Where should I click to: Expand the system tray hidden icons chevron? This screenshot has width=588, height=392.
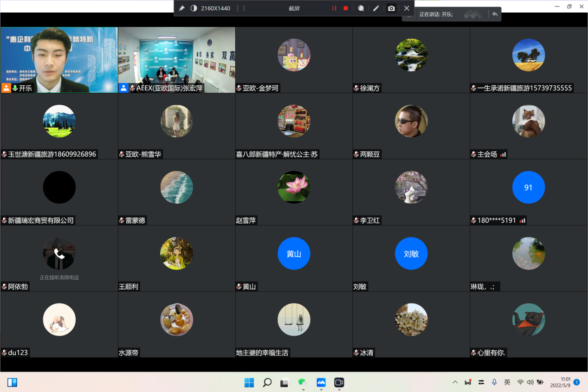[455, 382]
